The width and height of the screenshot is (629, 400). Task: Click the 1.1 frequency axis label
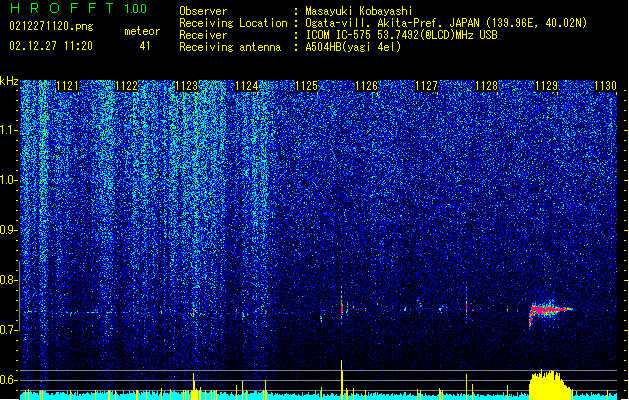[x=9, y=130]
